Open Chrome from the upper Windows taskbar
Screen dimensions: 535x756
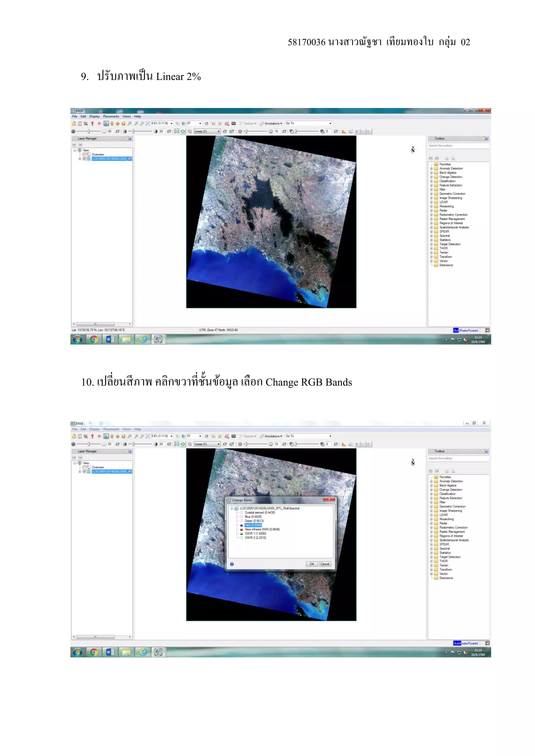point(94,339)
